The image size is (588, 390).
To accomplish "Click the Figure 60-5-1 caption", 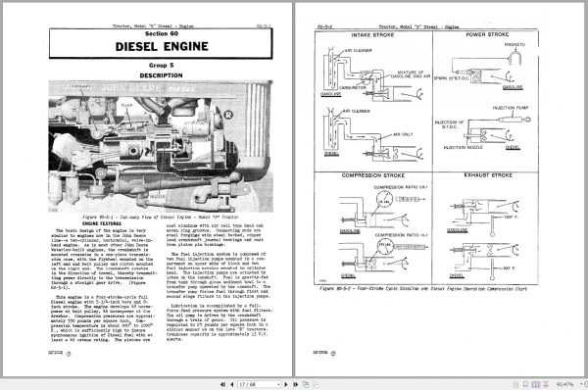I will tap(161, 218).
